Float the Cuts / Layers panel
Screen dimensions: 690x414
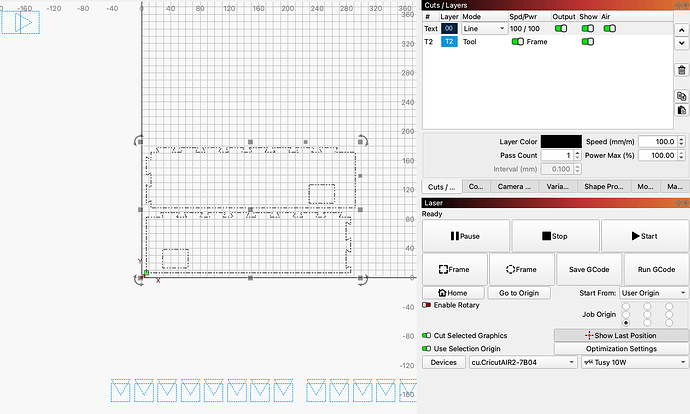point(678,5)
